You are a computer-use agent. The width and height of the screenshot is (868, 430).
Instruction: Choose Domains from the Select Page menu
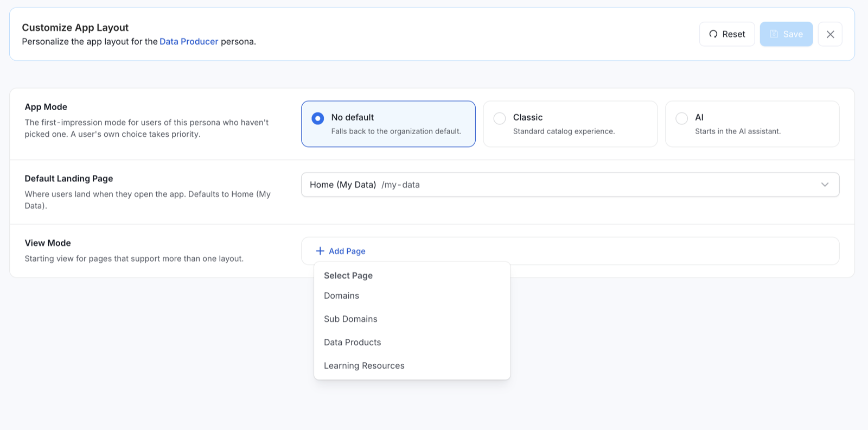click(x=412, y=296)
